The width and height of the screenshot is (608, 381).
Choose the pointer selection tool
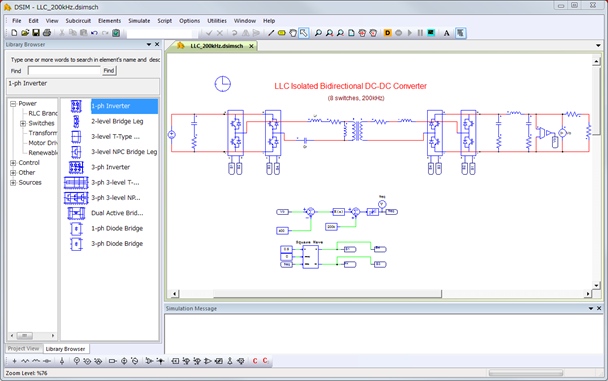(x=304, y=33)
